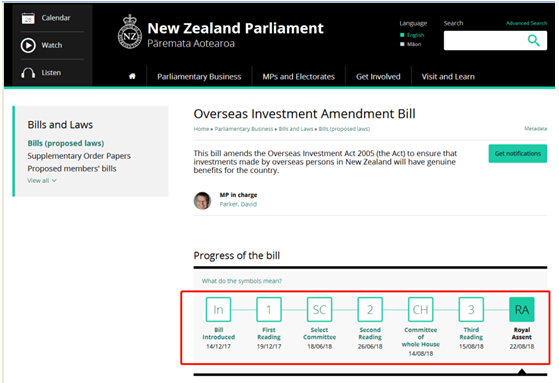Select the Royal Assent RA stage icon
The image size is (559, 383).
[x=522, y=310]
